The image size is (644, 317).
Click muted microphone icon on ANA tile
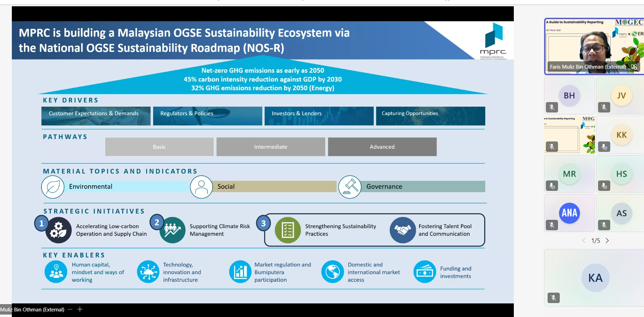552,225
